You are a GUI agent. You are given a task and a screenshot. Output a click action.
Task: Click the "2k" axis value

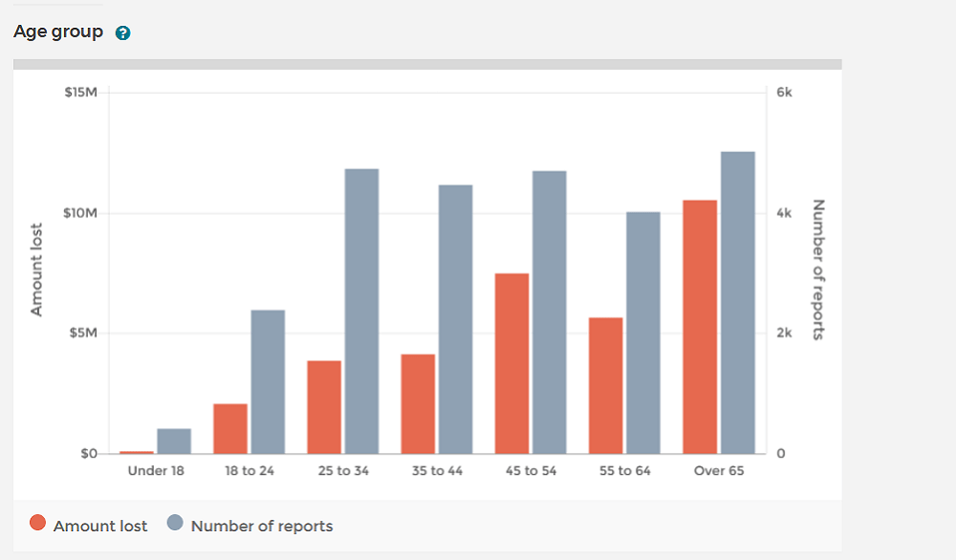[784, 333]
